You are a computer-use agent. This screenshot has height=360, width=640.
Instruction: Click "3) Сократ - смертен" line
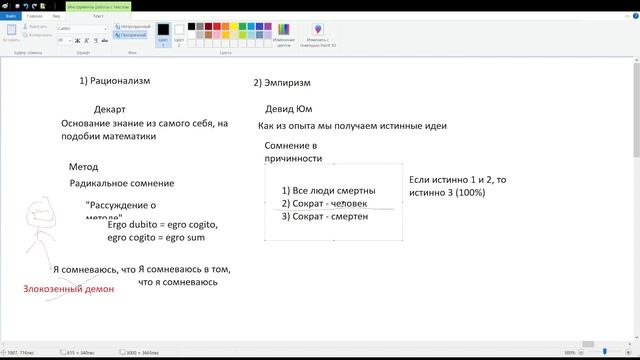[325, 216]
